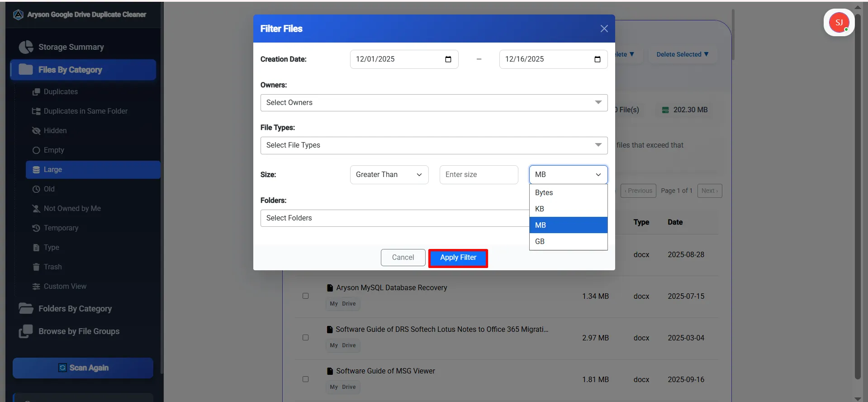
Task: Click the Duplicates in Same Folder icon
Action: 36,111
